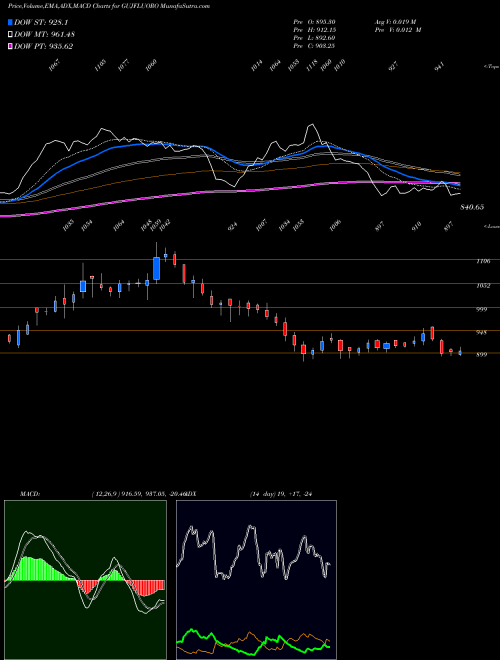This screenshot has height=660, width=500.
Task: Click the 927 top value label
Action: [393, 66]
